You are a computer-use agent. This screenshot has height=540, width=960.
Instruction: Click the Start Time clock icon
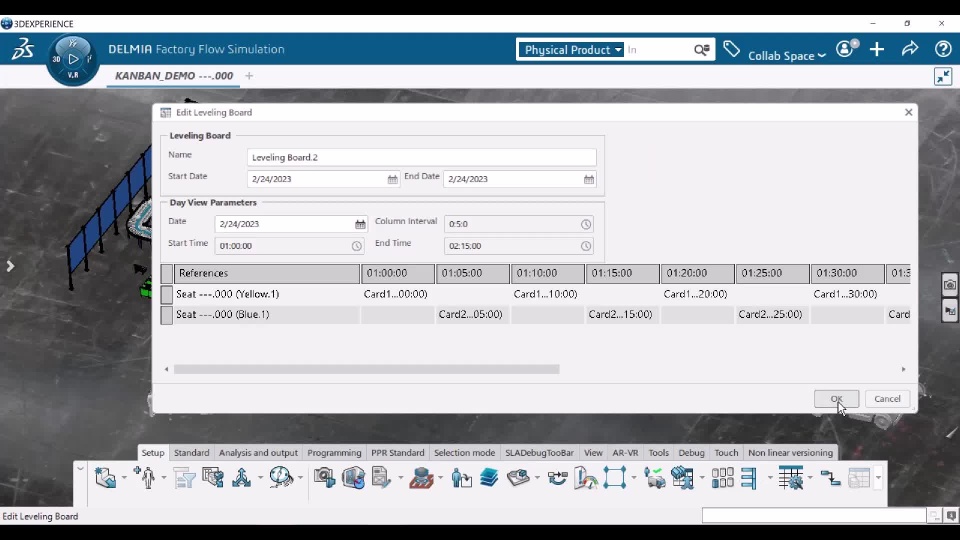click(356, 246)
